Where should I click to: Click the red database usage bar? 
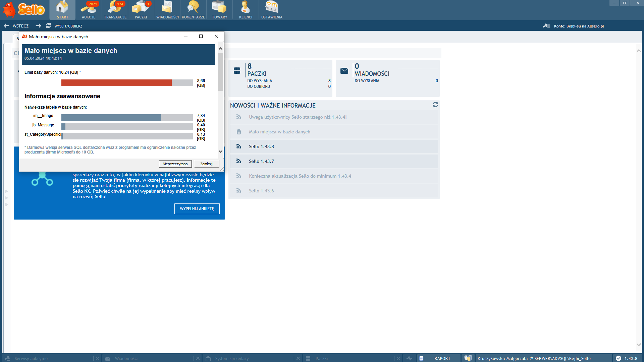point(116,83)
